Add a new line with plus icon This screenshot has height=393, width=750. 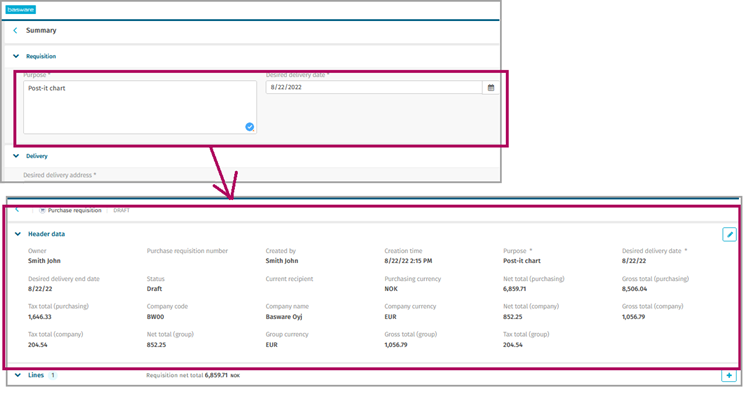pos(729,376)
